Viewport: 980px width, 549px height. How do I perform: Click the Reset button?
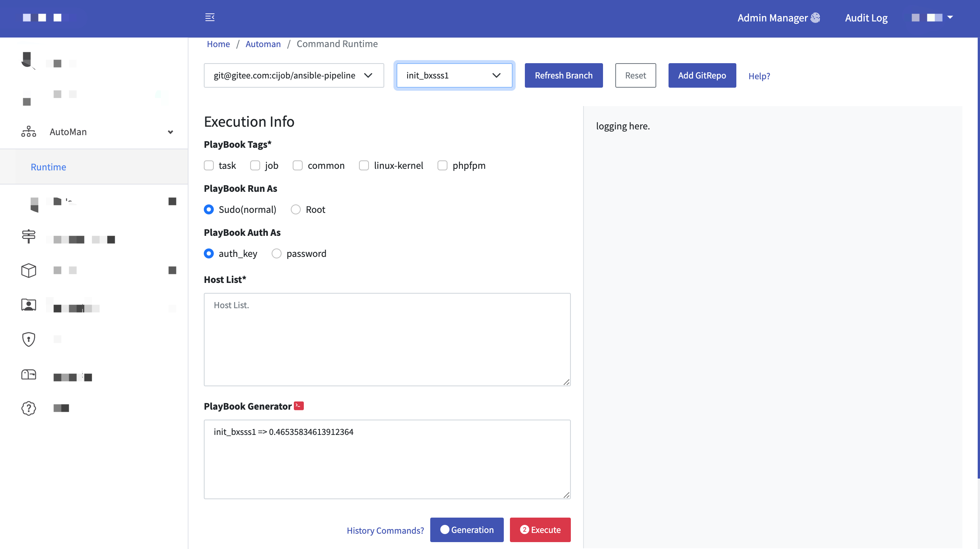pyautogui.click(x=636, y=75)
